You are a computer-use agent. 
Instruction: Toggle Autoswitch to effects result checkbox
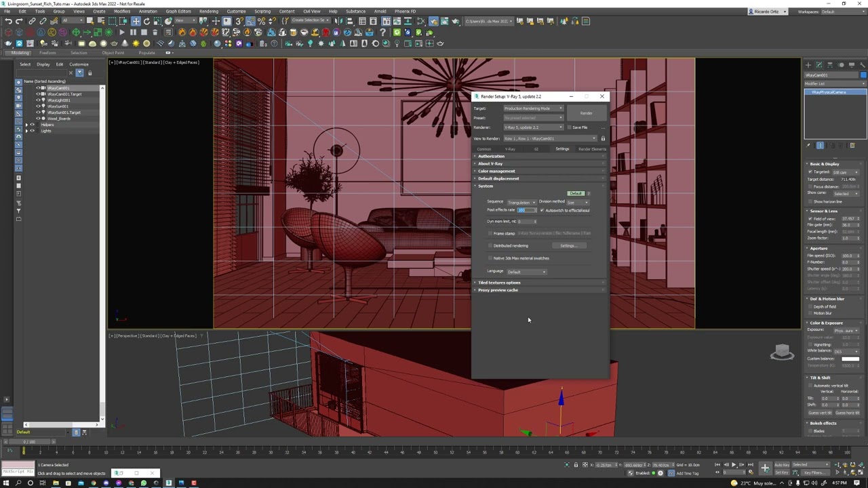542,210
